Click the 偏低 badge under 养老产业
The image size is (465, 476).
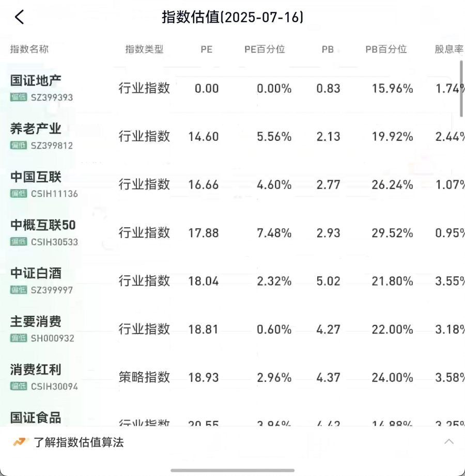(x=19, y=146)
